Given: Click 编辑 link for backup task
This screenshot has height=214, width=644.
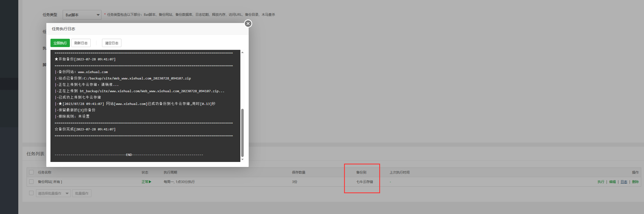Looking at the screenshot, I should tap(612, 182).
